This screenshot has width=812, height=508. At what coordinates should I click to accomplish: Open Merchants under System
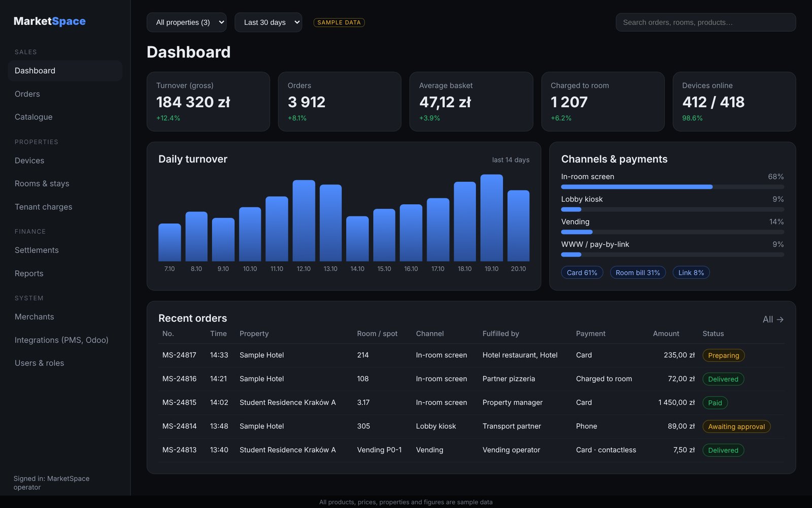pos(65,316)
